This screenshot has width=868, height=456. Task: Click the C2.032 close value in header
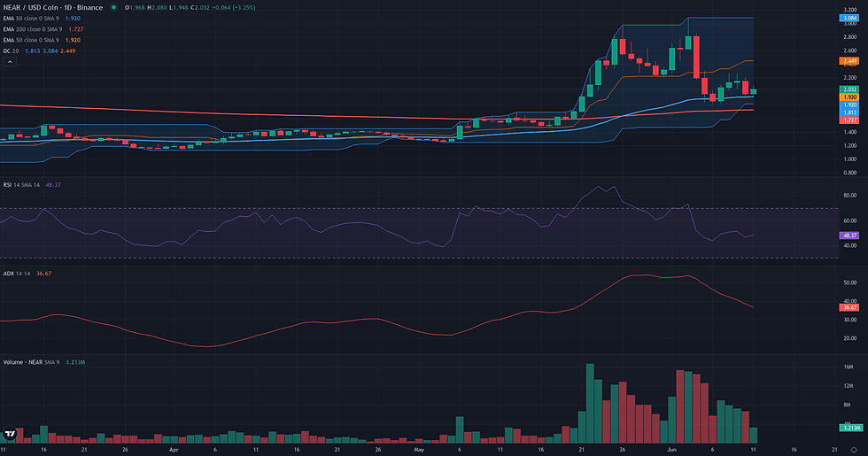pyautogui.click(x=200, y=8)
